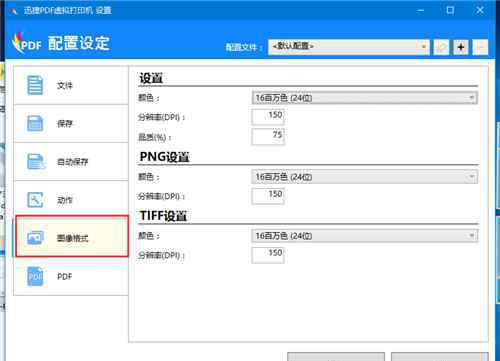Click the edit profile pencil icon
Screen dimensions: 500x361
coord(441,47)
